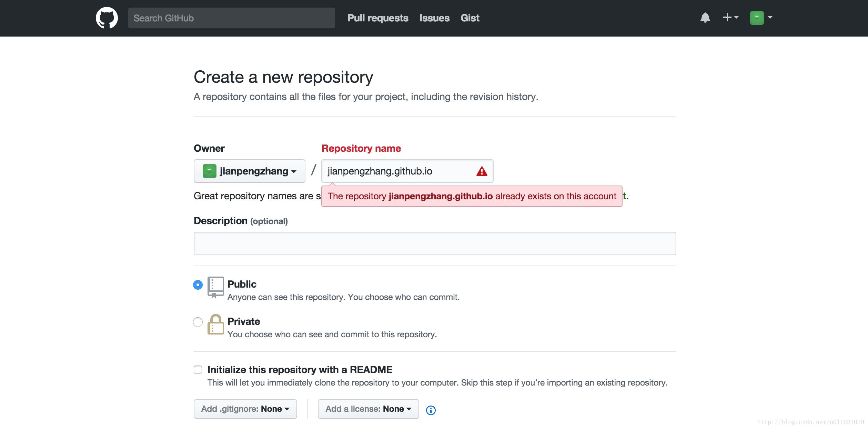
Task: Click the Repository name input field
Action: (407, 171)
